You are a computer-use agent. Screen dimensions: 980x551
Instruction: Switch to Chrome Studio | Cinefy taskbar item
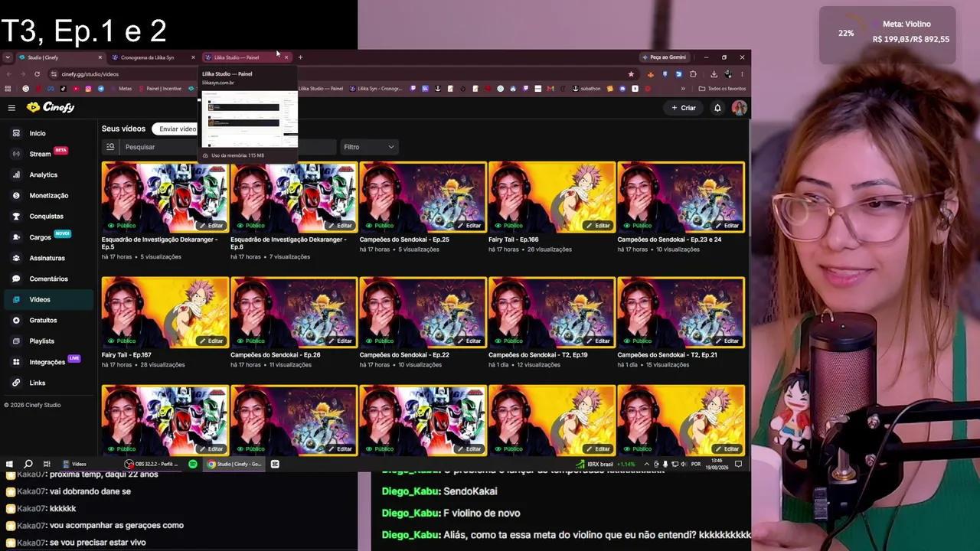coord(234,464)
